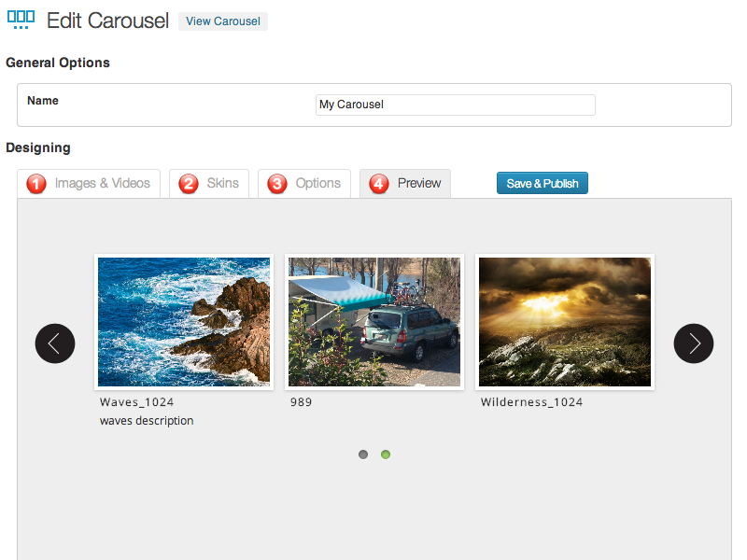Screen dimensions: 747x560
Task: Select the green second pagination dot
Action: pos(386,455)
